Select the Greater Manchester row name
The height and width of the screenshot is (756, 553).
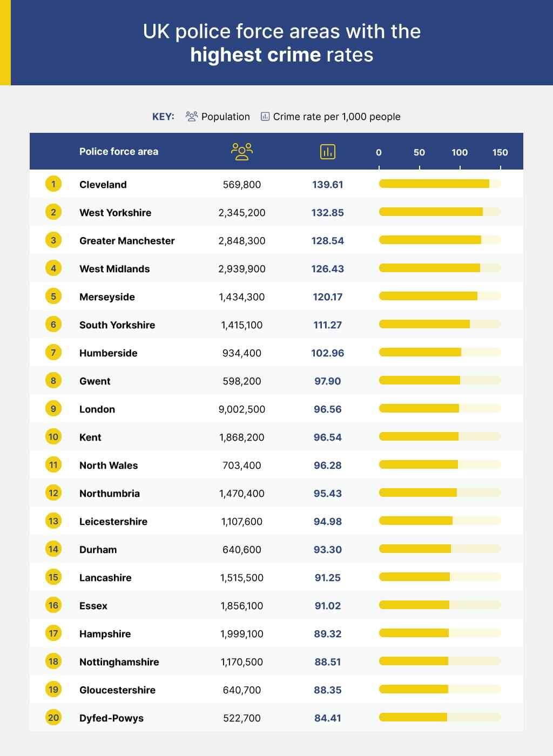pyautogui.click(x=127, y=241)
